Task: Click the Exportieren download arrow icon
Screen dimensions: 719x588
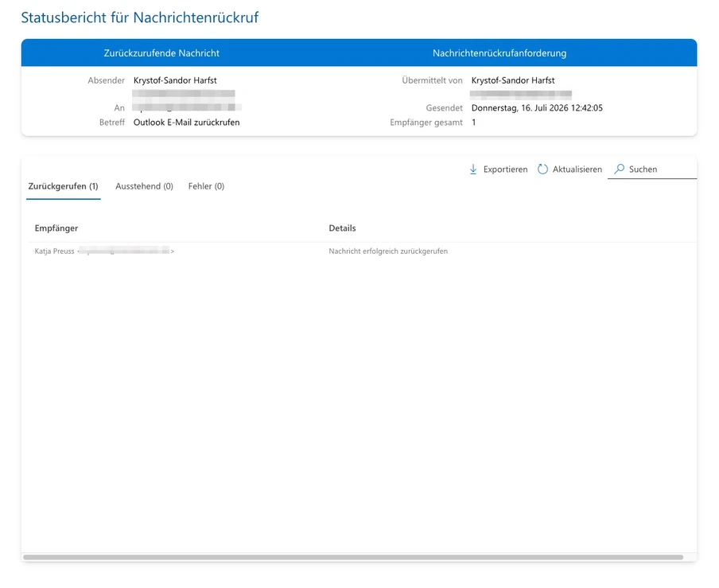Action: click(x=473, y=169)
